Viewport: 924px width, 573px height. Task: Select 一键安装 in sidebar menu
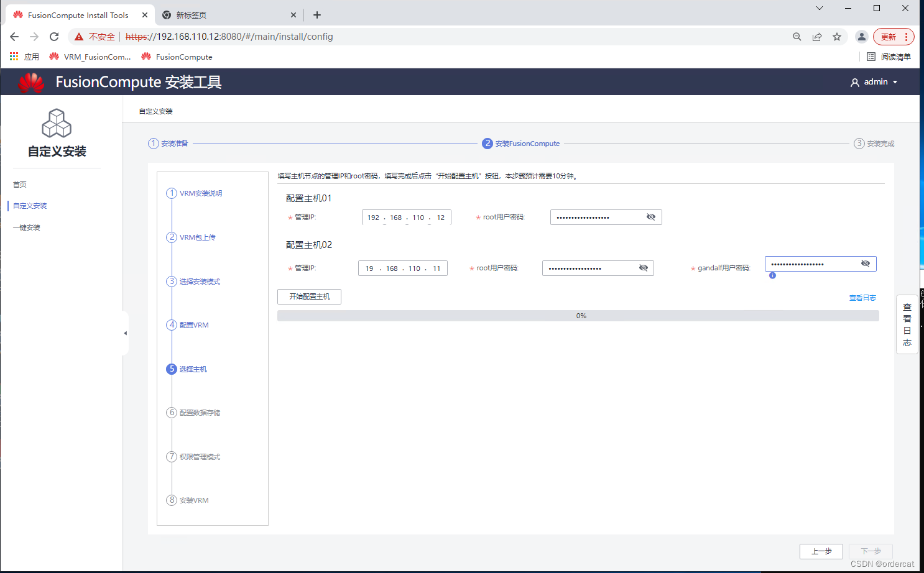(27, 227)
